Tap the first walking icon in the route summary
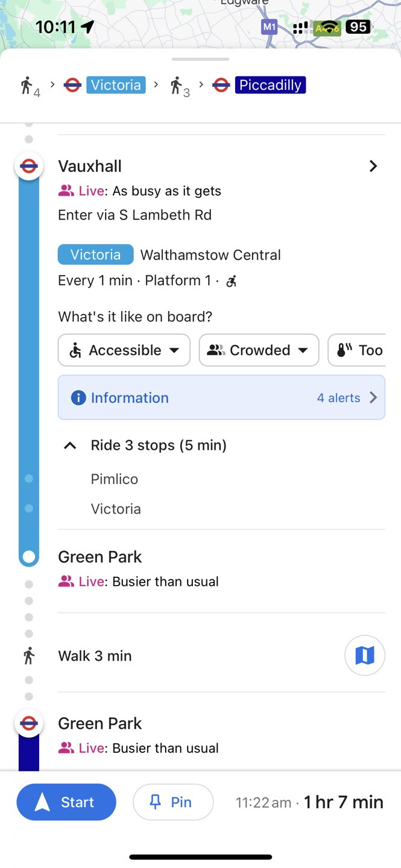 27,86
